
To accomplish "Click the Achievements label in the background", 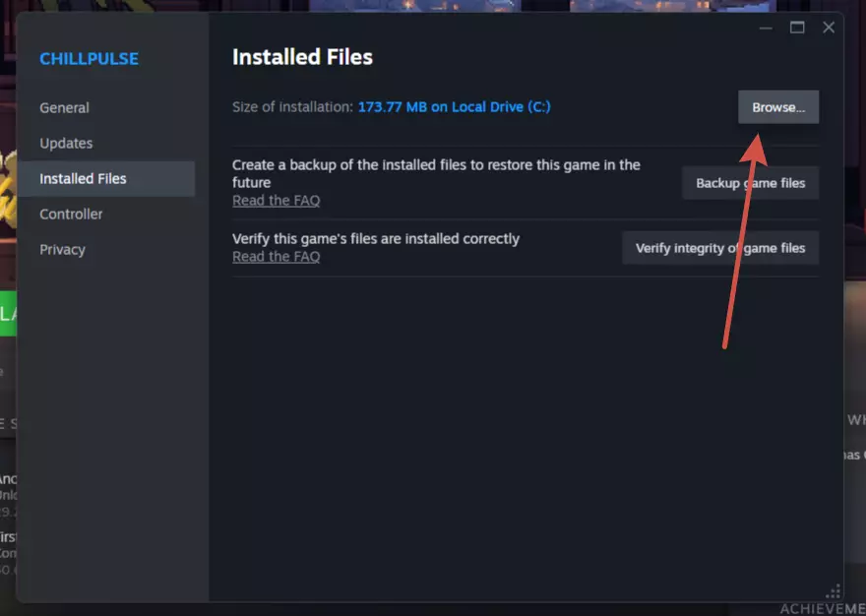I will click(x=823, y=609).
